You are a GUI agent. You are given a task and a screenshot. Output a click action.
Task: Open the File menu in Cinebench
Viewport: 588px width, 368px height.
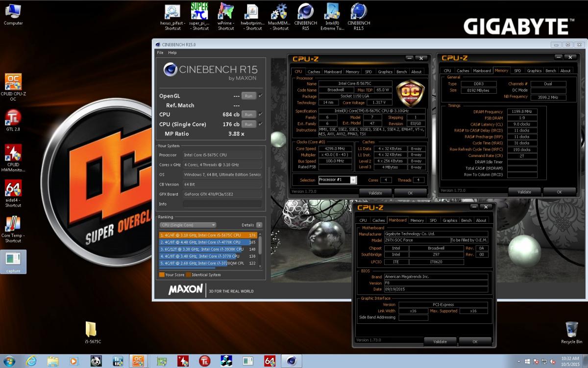[160, 53]
